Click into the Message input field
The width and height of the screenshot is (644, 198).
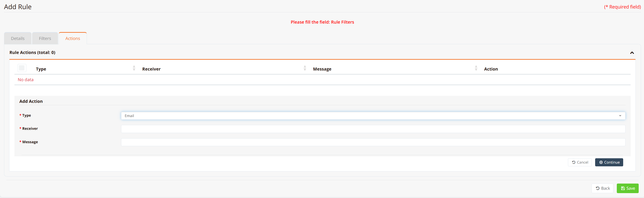[x=373, y=142]
